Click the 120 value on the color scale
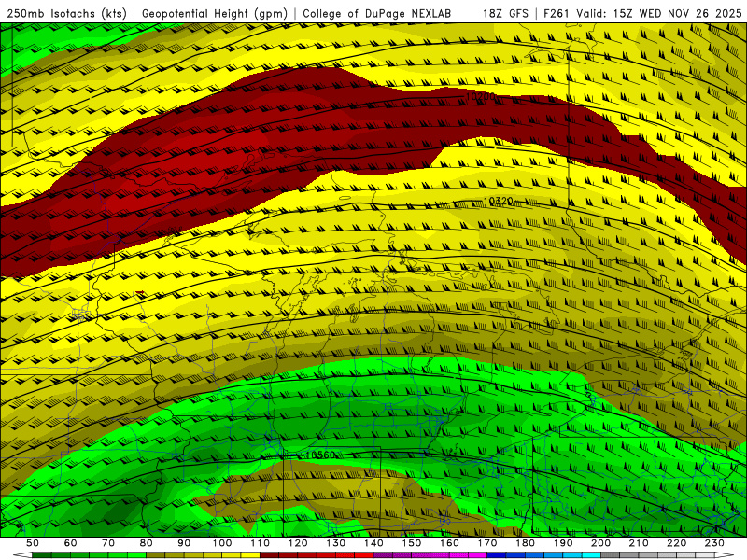Viewport: 747px width, 560px height. (x=298, y=543)
